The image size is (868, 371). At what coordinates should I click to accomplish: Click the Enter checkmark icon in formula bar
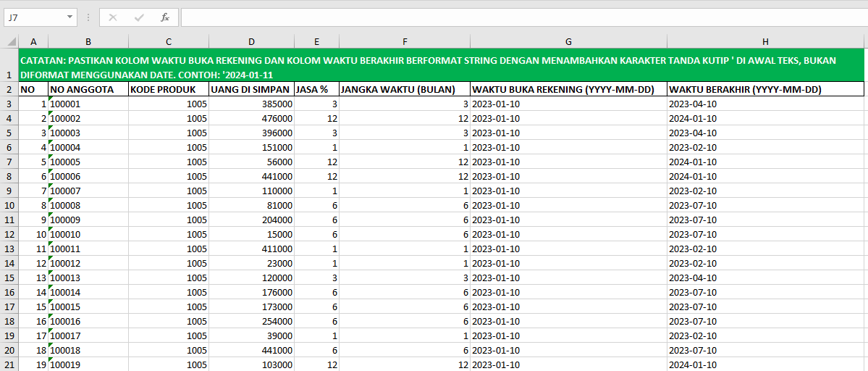[x=139, y=17]
